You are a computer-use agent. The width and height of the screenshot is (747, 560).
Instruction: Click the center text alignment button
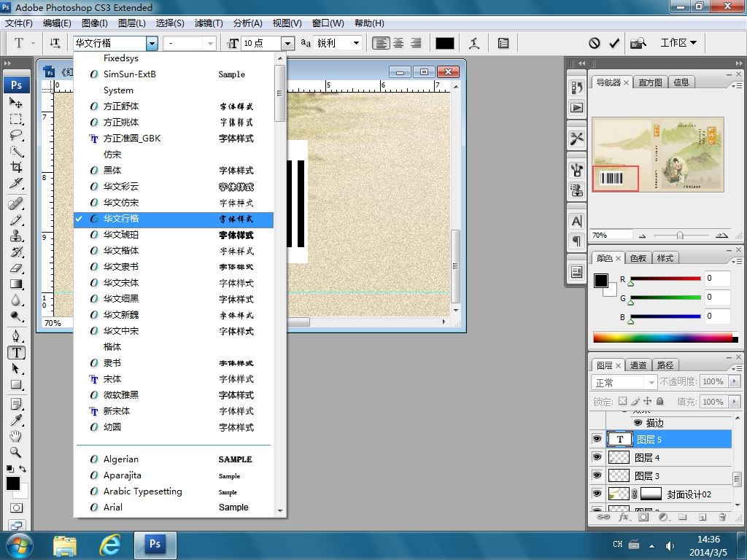tap(398, 43)
